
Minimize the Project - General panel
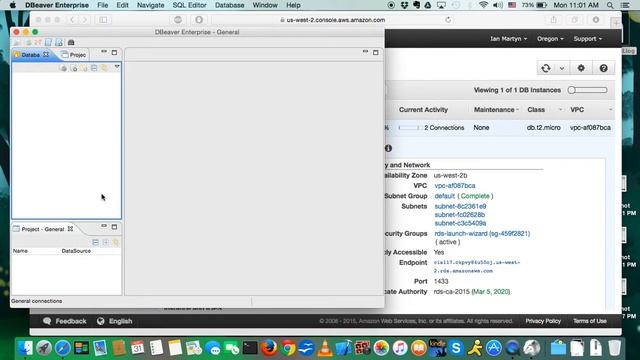tap(104, 226)
